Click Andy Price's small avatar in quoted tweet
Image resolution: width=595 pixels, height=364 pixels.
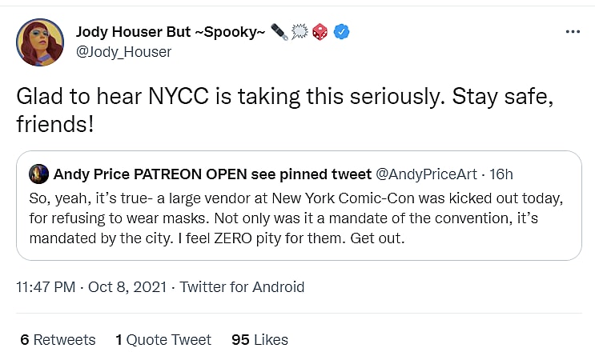[38, 174]
